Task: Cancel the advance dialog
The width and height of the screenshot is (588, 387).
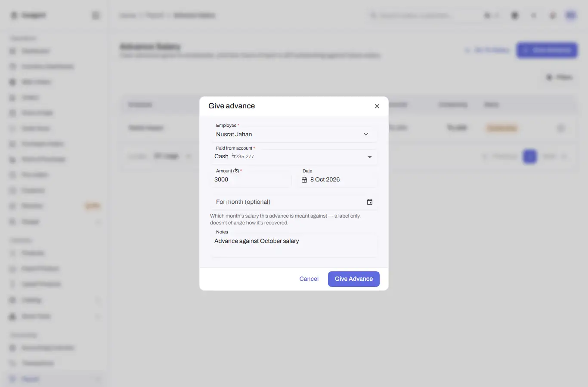Action: coord(309,279)
